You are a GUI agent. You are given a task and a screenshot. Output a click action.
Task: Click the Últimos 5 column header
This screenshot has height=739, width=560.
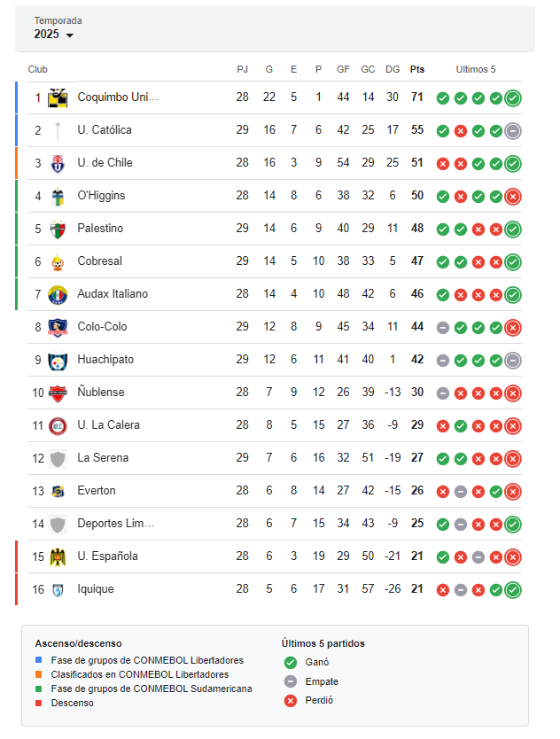pyautogui.click(x=476, y=69)
